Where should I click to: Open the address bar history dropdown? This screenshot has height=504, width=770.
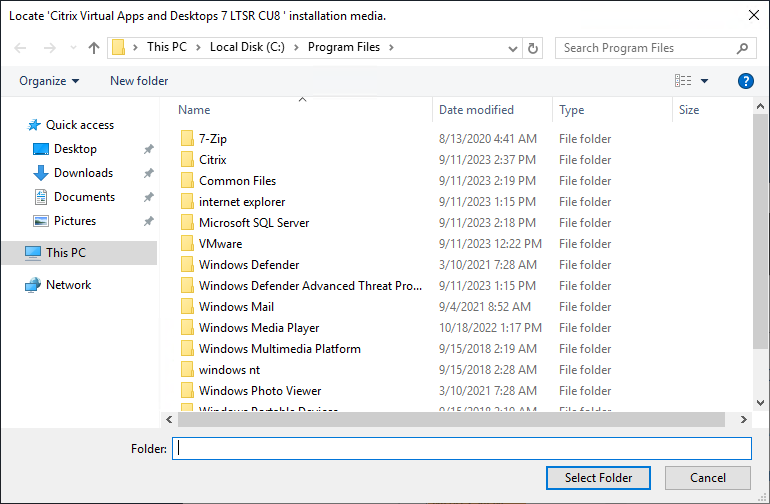[x=513, y=48]
